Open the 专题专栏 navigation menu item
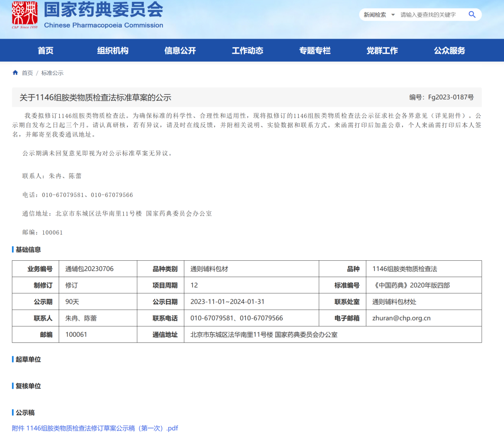Screen dimensions: 504x439 pyautogui.click(x=315, y=50)
